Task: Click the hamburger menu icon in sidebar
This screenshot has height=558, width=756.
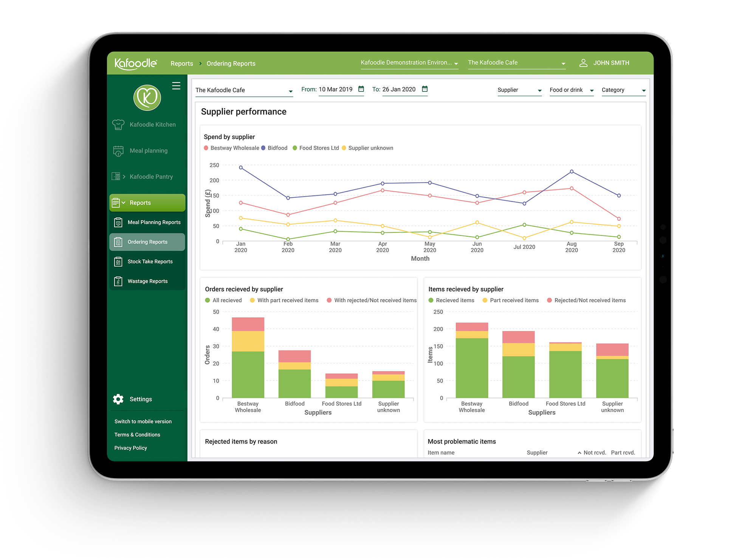Action: tap(176, 86)
